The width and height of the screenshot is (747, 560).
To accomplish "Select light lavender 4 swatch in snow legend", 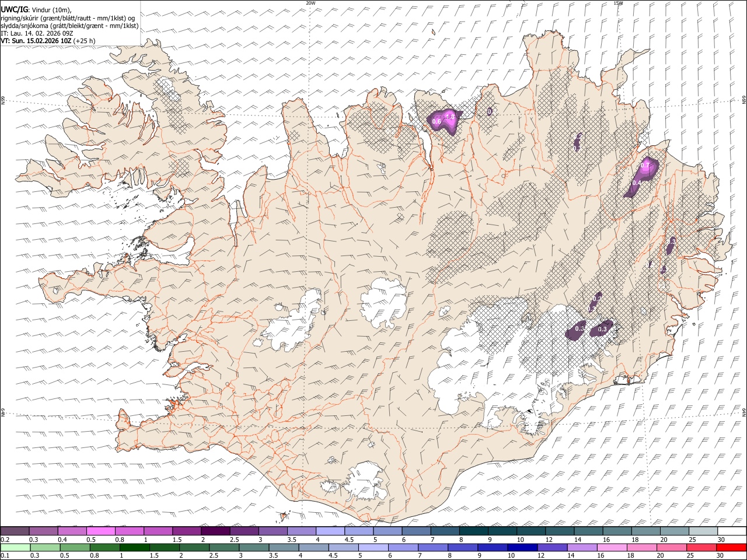I will 330,531.
